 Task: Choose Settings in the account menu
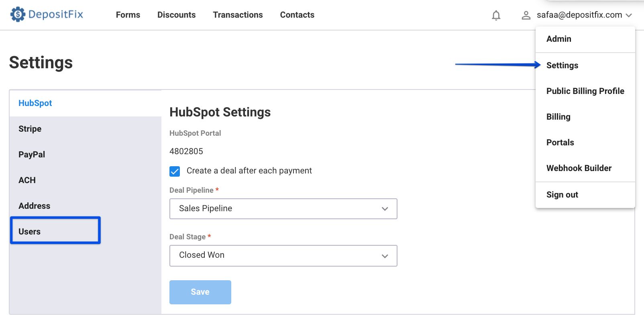(x=585, y=65)
